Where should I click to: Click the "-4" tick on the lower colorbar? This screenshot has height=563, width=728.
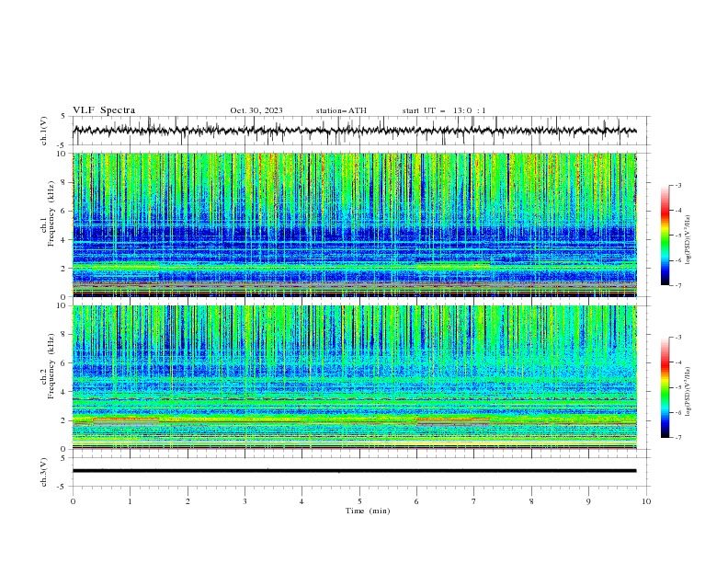(x=677, y=362)
